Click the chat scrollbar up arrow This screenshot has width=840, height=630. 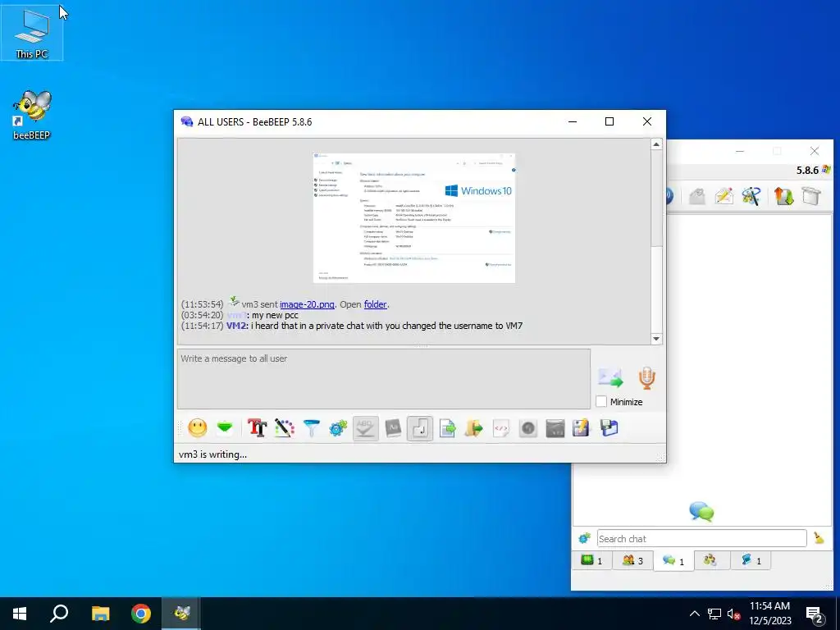(x=656, y=144)
